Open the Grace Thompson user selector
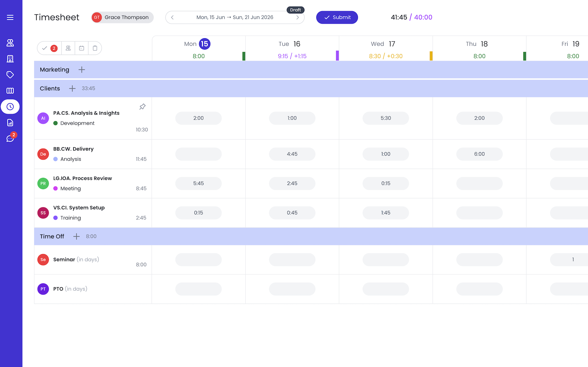 tap(122, 17)
